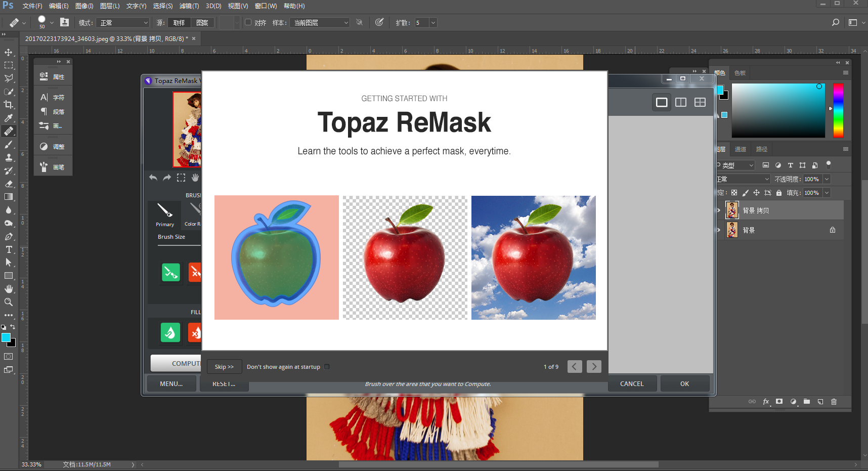Select the Hand tool in Photoshop toolbar
This screenshot has width=868, height=471.
pyautogui.click(x=9, y=289)
